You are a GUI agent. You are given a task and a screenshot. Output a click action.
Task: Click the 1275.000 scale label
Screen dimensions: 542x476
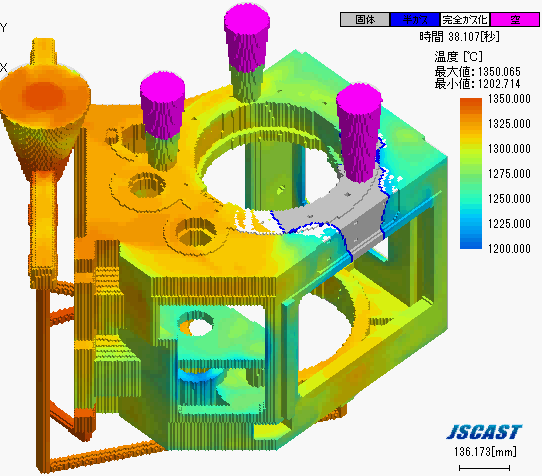(x=509, y=174)
